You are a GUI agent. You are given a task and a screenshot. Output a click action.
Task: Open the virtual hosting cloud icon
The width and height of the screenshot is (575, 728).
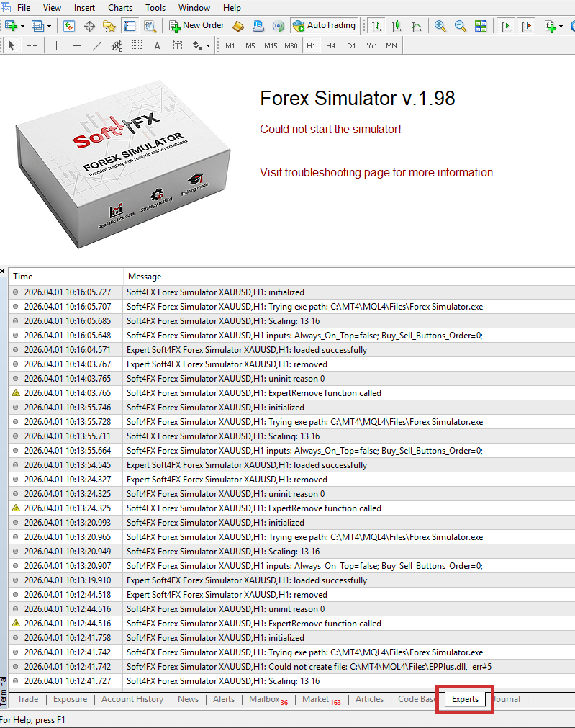click(x=258, y=26)
